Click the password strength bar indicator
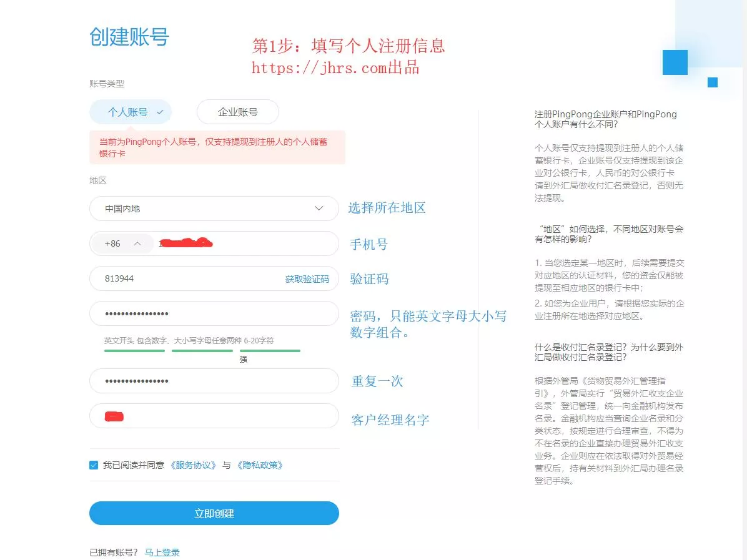Image resolution: width=747 pixels, height=560 pixels. (202, 351)
